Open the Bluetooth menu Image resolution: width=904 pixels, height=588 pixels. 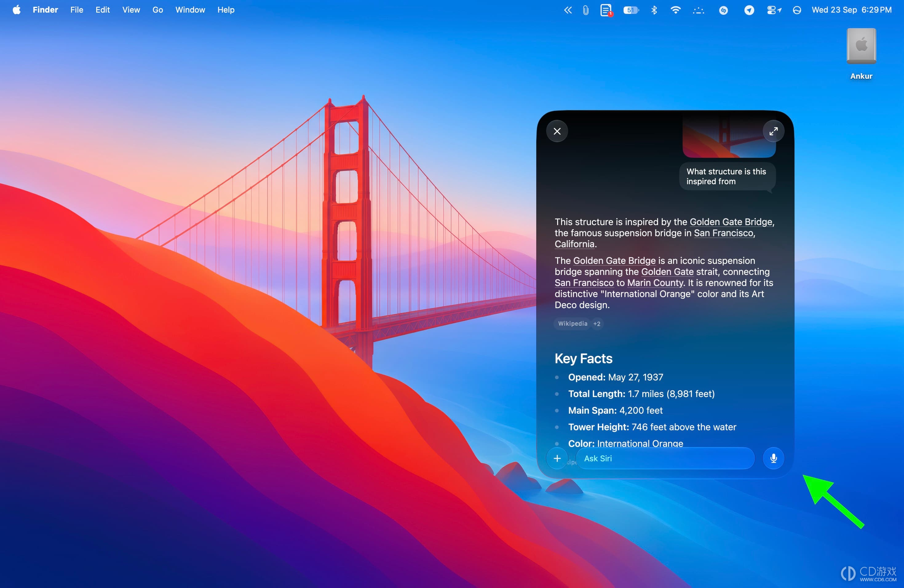pyautogui.click(x=654, y=10)
